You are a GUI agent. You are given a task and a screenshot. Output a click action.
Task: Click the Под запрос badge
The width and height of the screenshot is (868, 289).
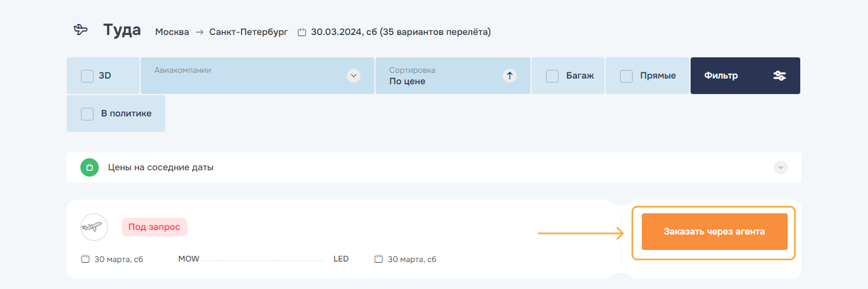pos(154,227)
